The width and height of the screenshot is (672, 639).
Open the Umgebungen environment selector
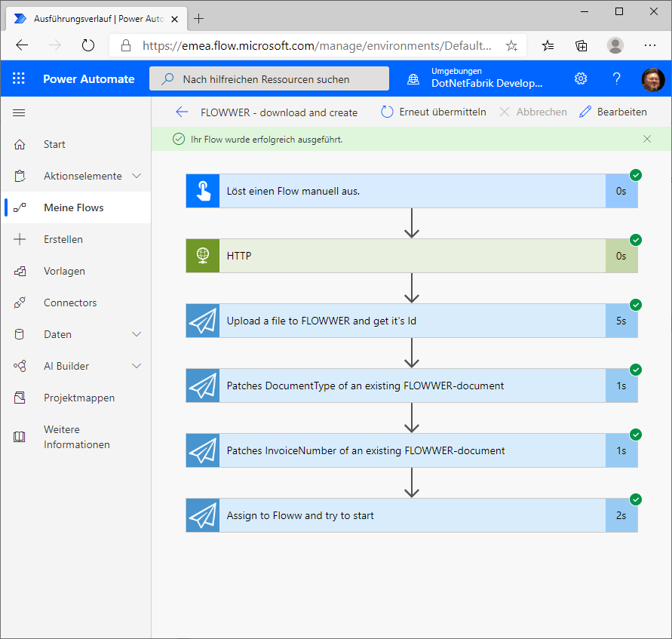(x=487, y=78)
